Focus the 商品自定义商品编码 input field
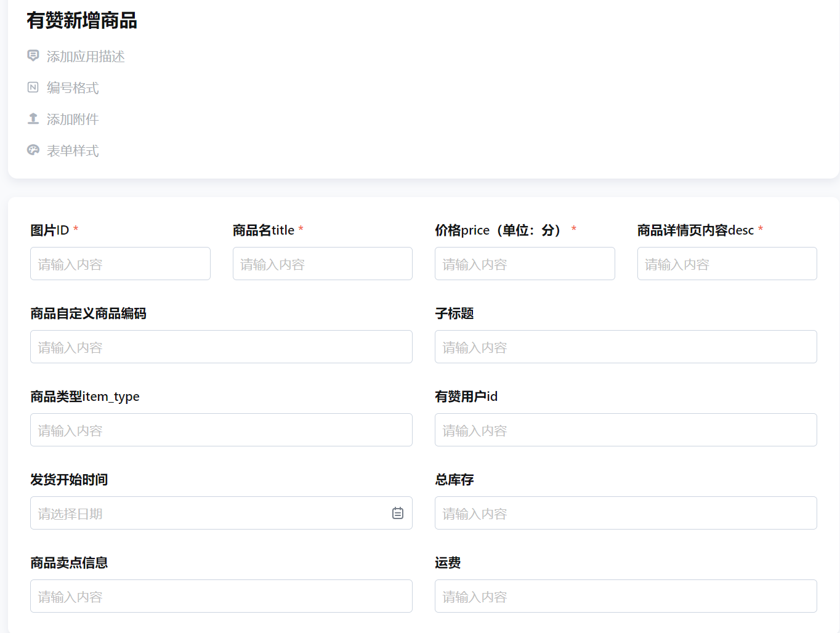 [221, 347]
